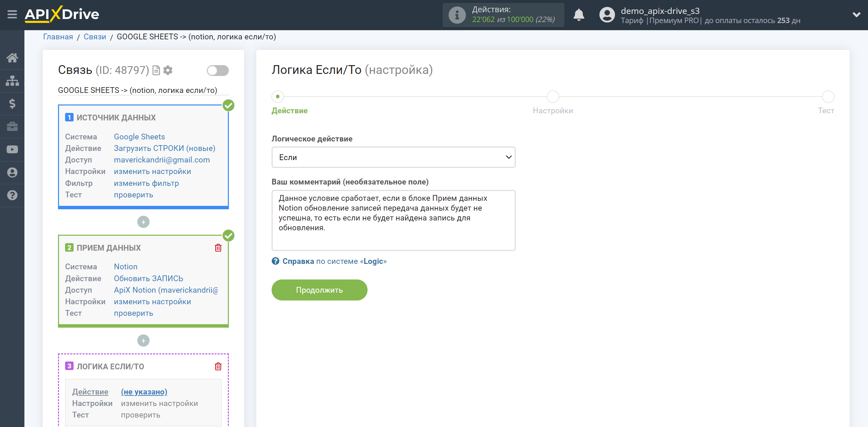The image size is (868, 427).
Task: Click into the comment text area
Action: coord(393,220)
